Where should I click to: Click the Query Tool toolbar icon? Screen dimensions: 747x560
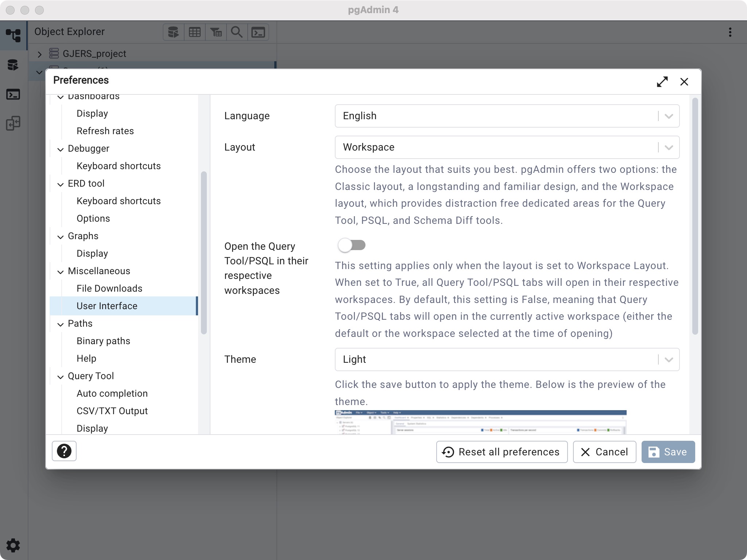pos(173,32)
